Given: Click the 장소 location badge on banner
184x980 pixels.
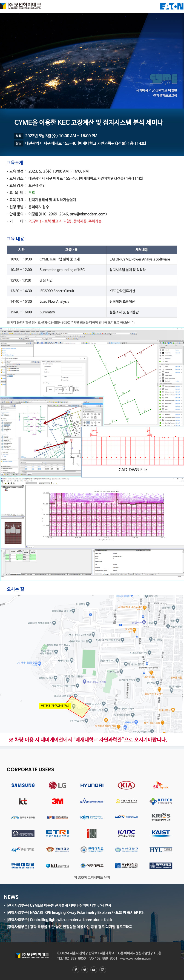Looking at the screenshot, I should (x=18, y=143).
